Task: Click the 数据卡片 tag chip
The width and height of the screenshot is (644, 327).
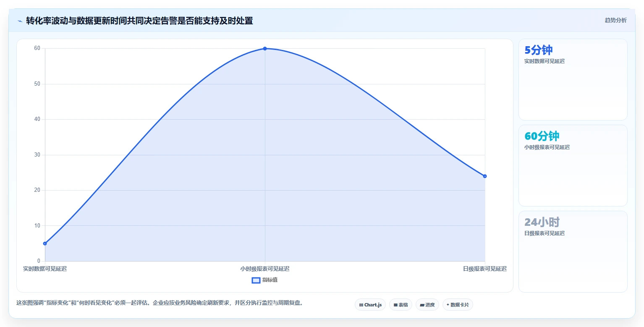Action: 458,305
